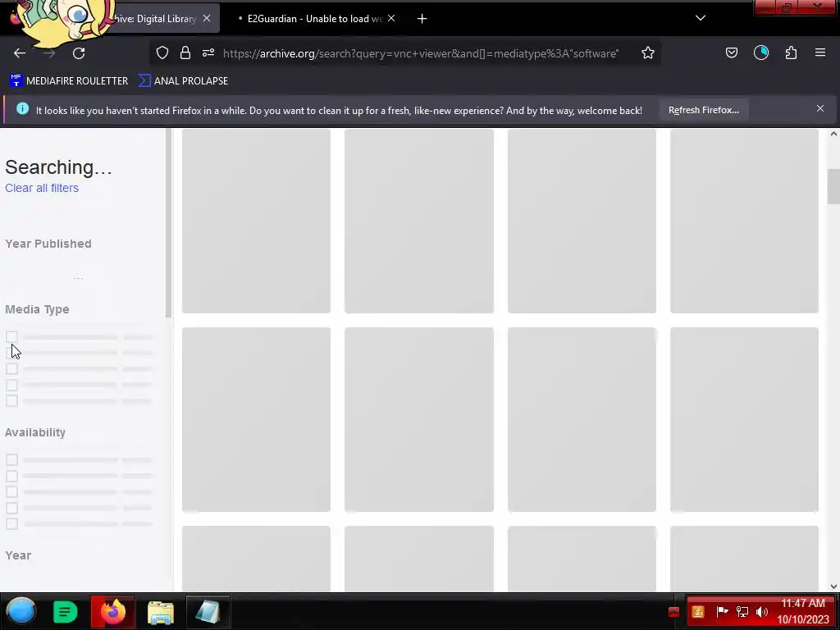Open the network tray icon

[x=742, y=611]
